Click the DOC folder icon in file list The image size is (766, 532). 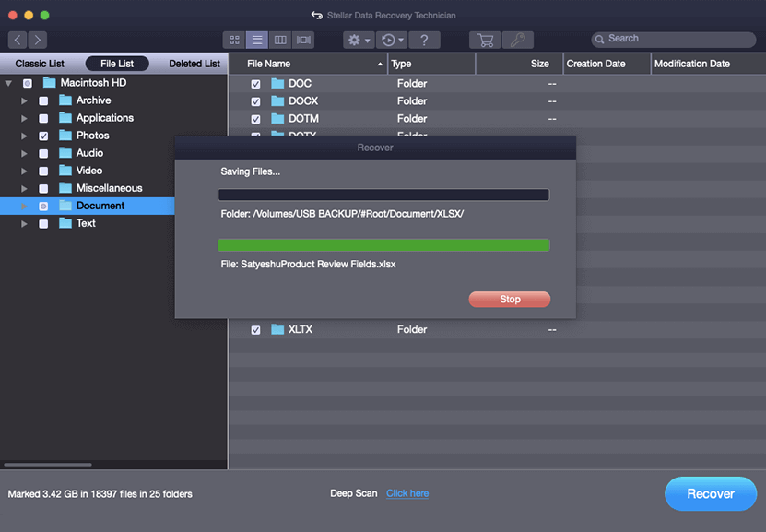(x=277, y=84)
